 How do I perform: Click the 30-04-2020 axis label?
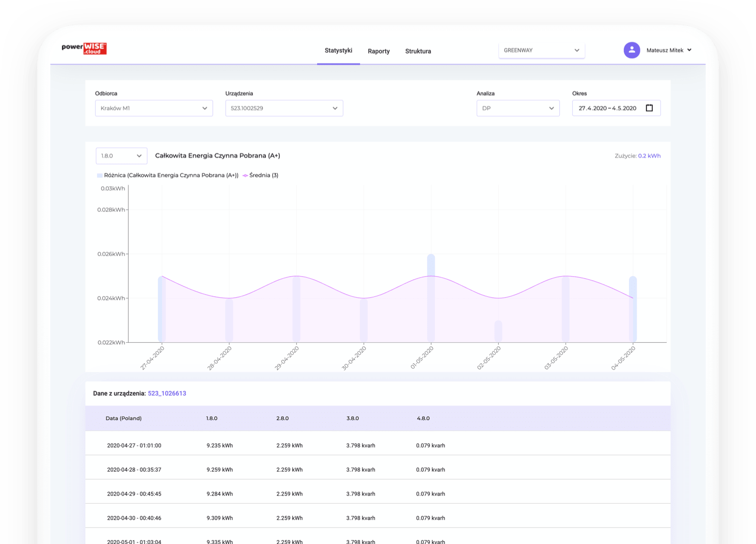[x=354, y=358]
